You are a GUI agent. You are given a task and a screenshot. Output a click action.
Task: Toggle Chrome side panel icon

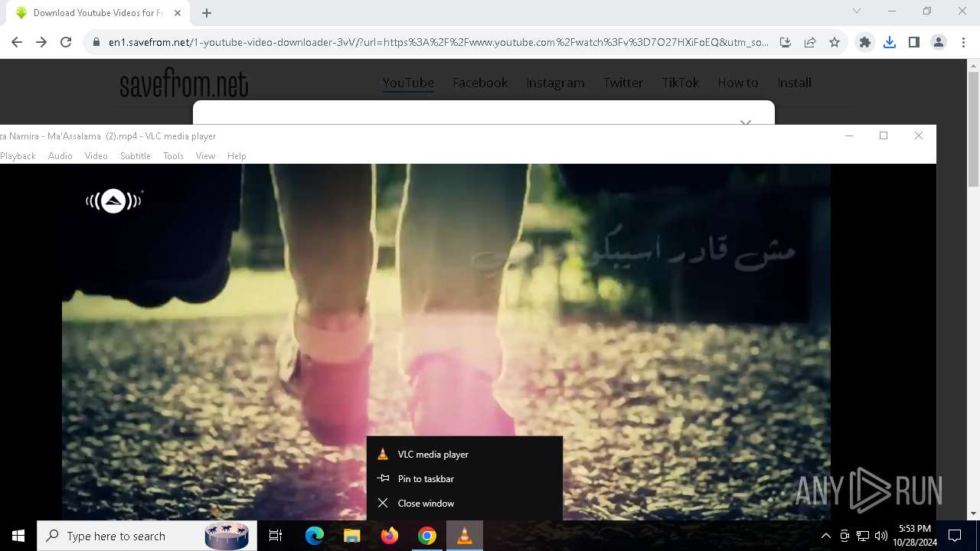(914, 43)
